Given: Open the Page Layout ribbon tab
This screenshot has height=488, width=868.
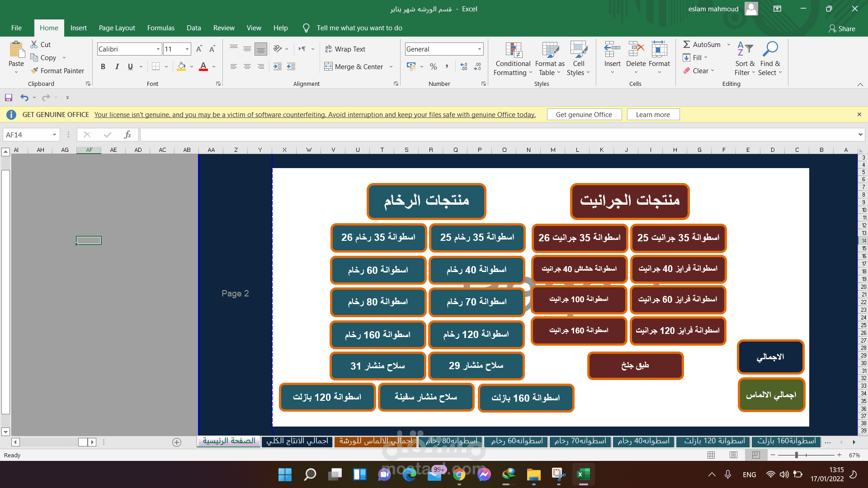Looking at the screenshot, I should pyautogui.click(x=117, y=28).
